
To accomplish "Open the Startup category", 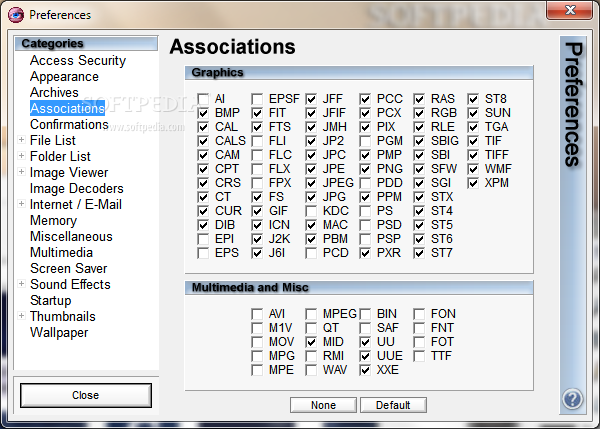I will coord(51,300).
